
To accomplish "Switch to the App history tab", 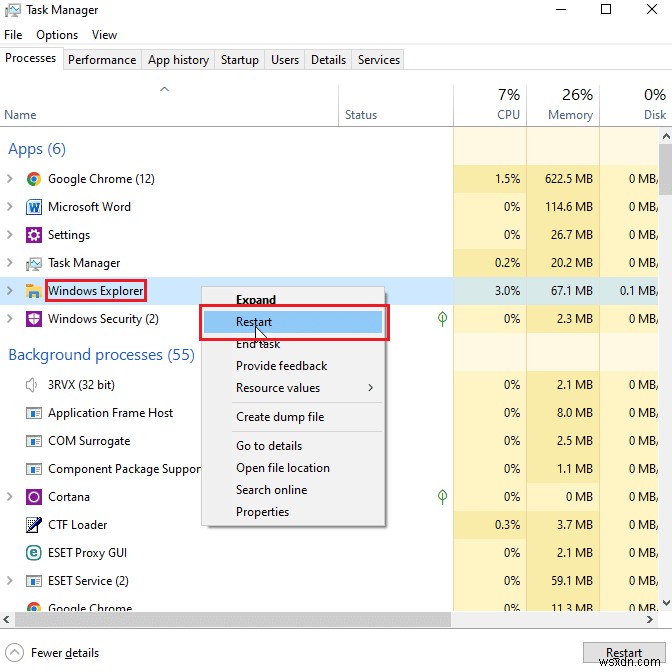I will click(178, 60).
